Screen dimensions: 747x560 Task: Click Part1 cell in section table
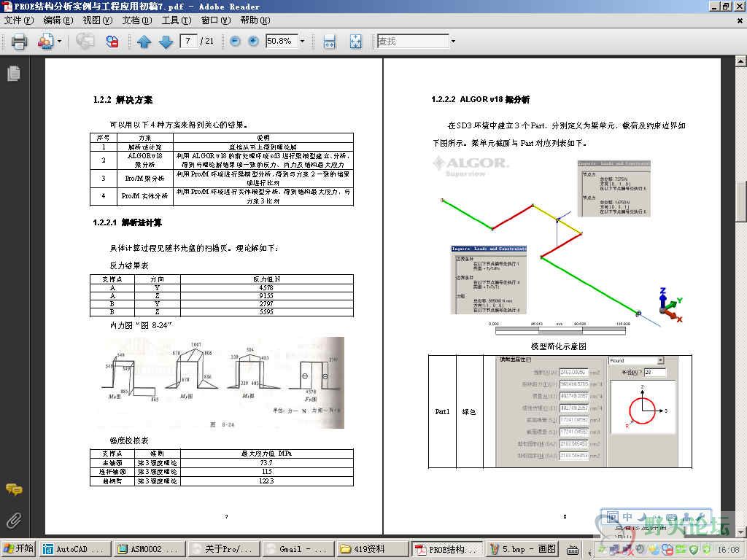(x=442, y=411)
